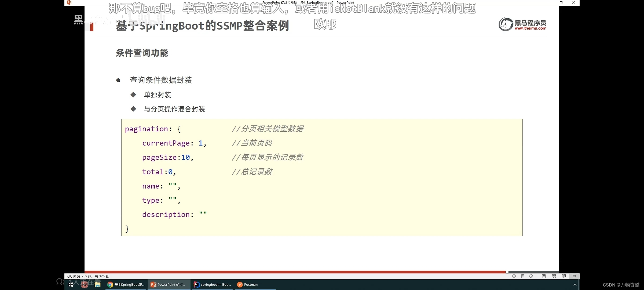
Task: Advance to the next slide using the status bar arrow
Action: (x=531, y=276)
